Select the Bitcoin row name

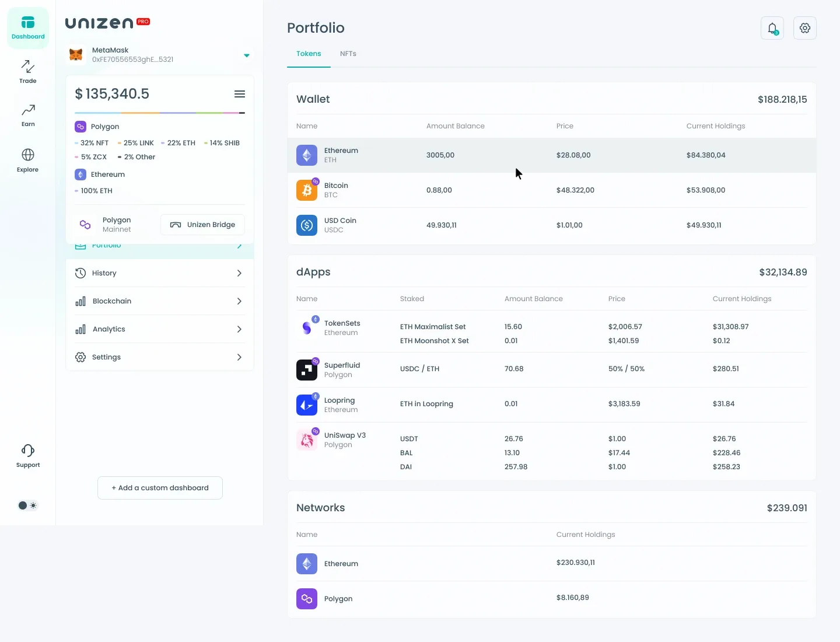336,186
